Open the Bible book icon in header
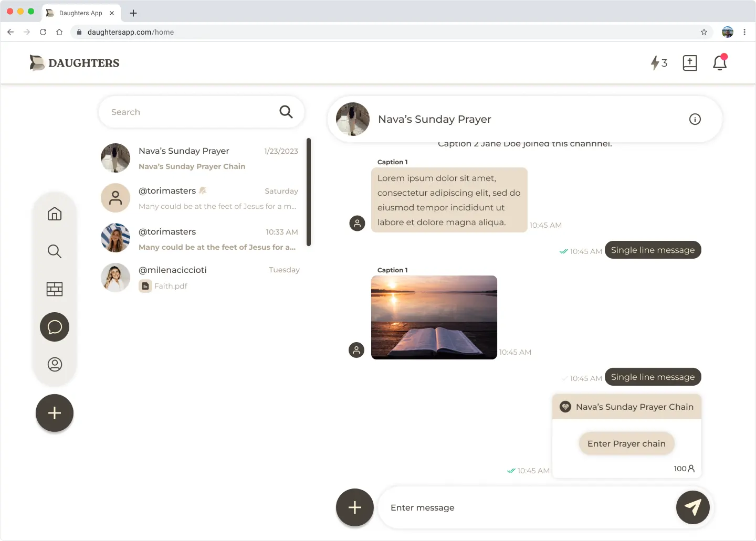 click(689, 63)
